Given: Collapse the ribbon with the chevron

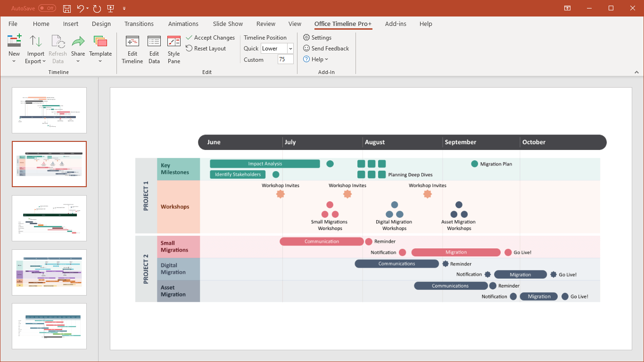Looking at the screenshot, I should pyautogui.click(x=636, y=72).
